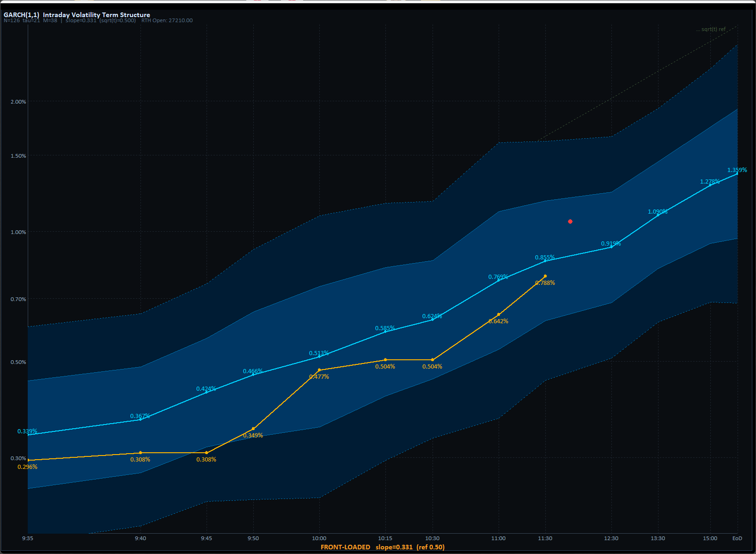Viewport: 756px width, 554px height.
Task: Click the blue 0.624% data label
Action: (432, 316)
